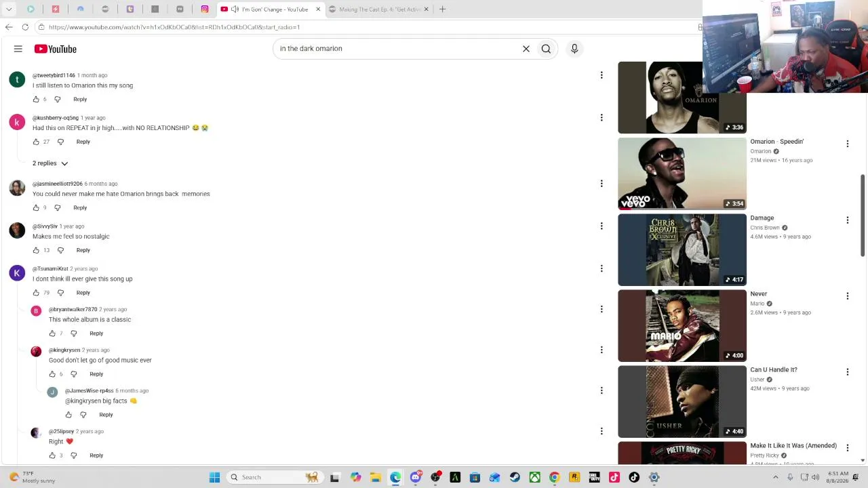Open more actions for "Omarion - Speedin'" video
Screen dimensions: 868x488
[x=847, y=144]
